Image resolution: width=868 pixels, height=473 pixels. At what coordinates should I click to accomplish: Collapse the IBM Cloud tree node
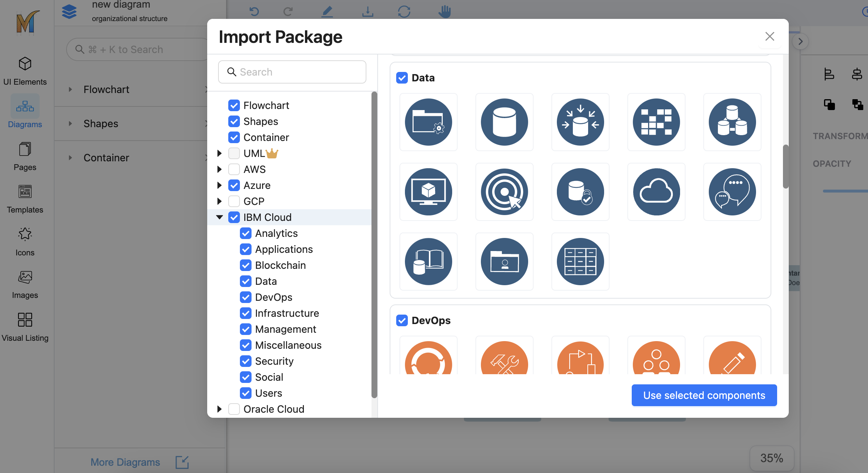pyautogui.click(x=220, y=217)
